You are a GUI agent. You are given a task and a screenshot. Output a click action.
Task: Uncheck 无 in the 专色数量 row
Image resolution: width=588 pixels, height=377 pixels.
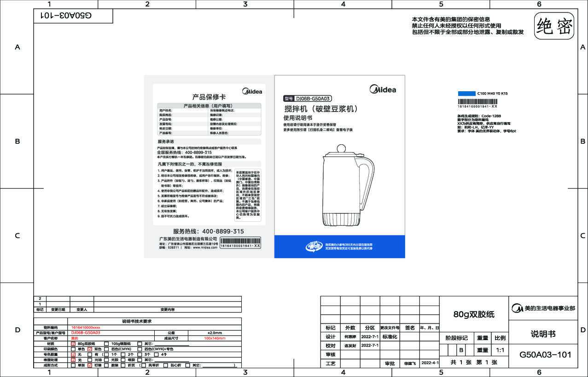(x=73, y=354)
